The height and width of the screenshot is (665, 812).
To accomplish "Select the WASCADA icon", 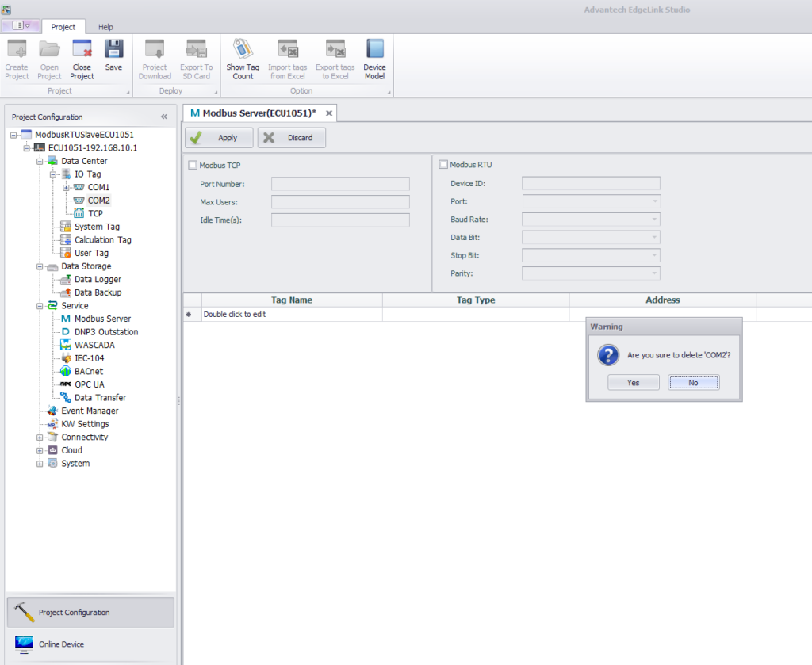I will [x=66, y=345].
